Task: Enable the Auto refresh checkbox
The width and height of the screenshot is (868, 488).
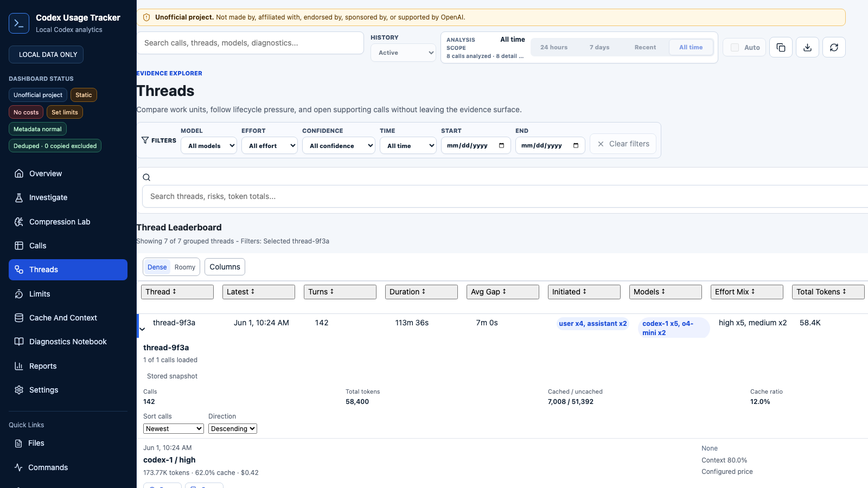Action: click(x=735, y=48)
